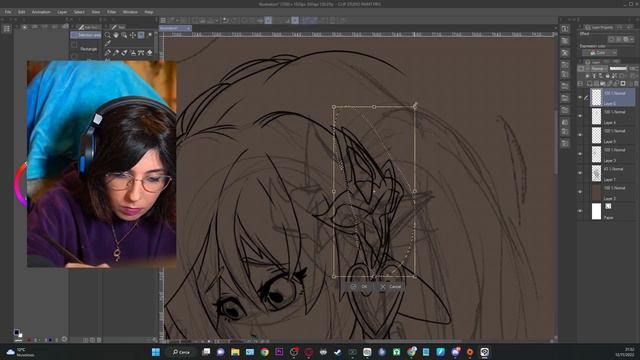640x360 pixels.
Task: Open the Filter menu
Action: click(x=111, y=12)
